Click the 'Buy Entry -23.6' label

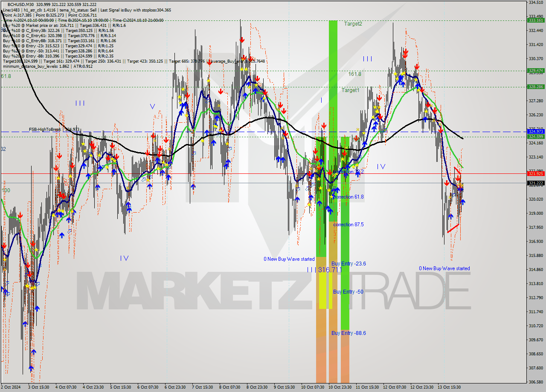coord(349,264)
